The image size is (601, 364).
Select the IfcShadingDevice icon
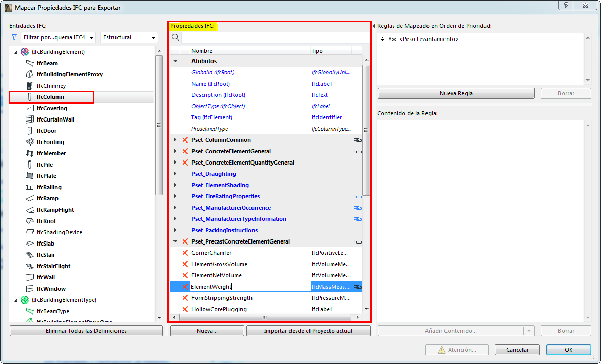(30, 232)
